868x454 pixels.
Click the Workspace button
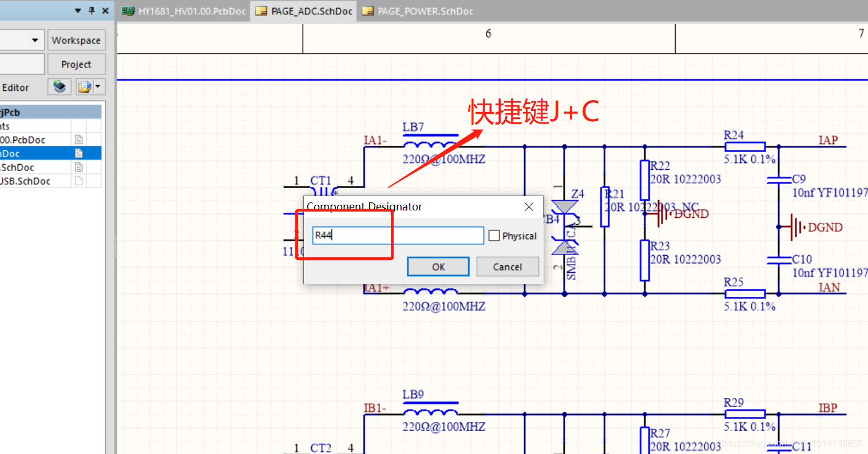click(x=76, y=40)
